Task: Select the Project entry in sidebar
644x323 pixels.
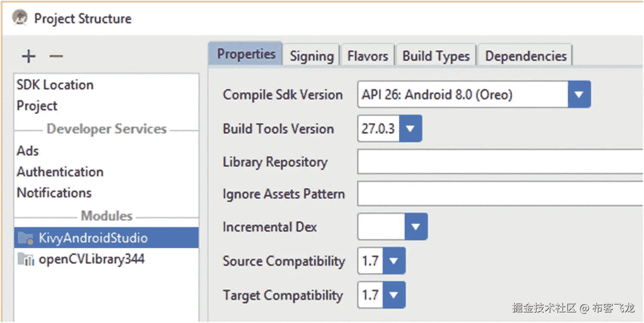Action: 37,106
